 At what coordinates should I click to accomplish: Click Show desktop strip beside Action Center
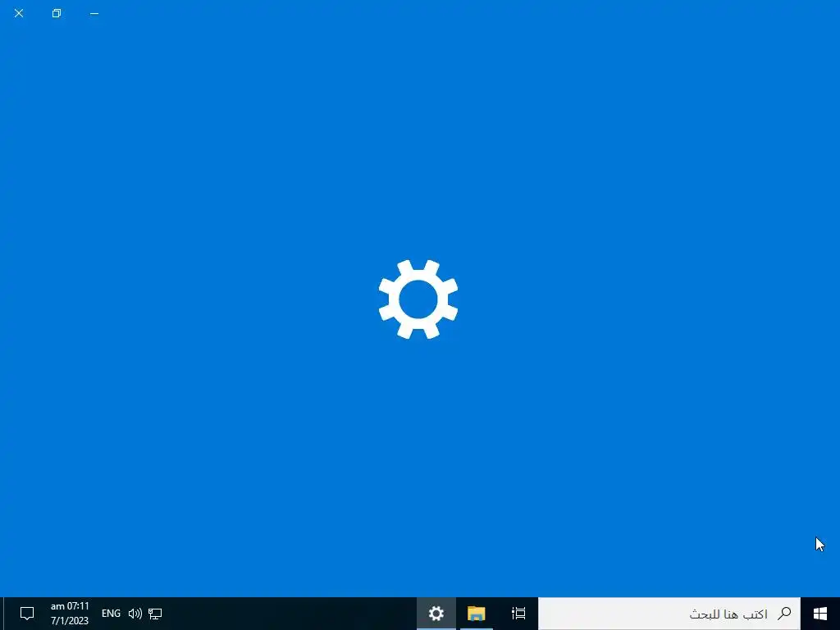2,614
